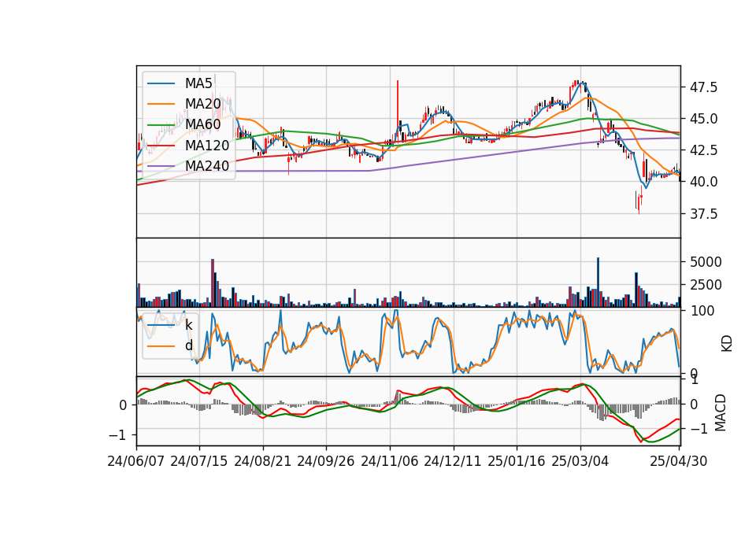The image size is (756, 543).
Task: Click the 40.0 price axis label
Action: point(703,182)
